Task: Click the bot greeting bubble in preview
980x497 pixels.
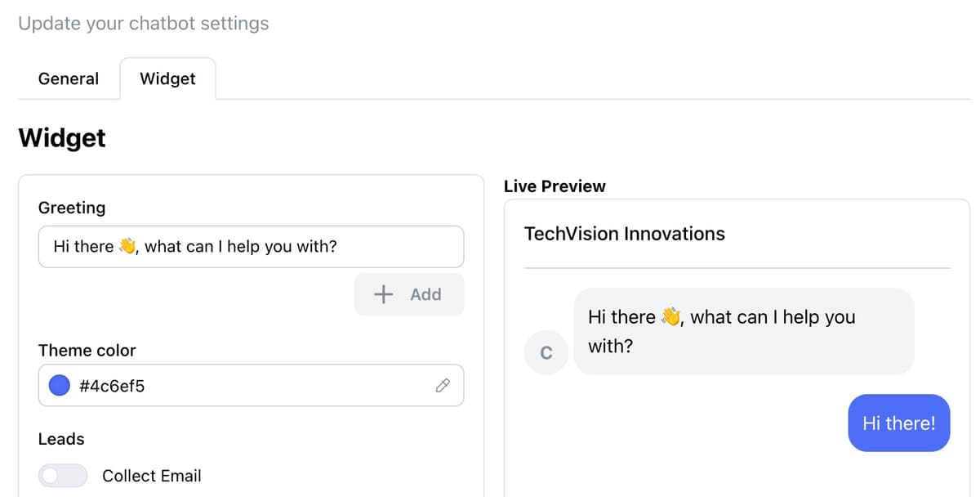Action: [x=743, y=331]
